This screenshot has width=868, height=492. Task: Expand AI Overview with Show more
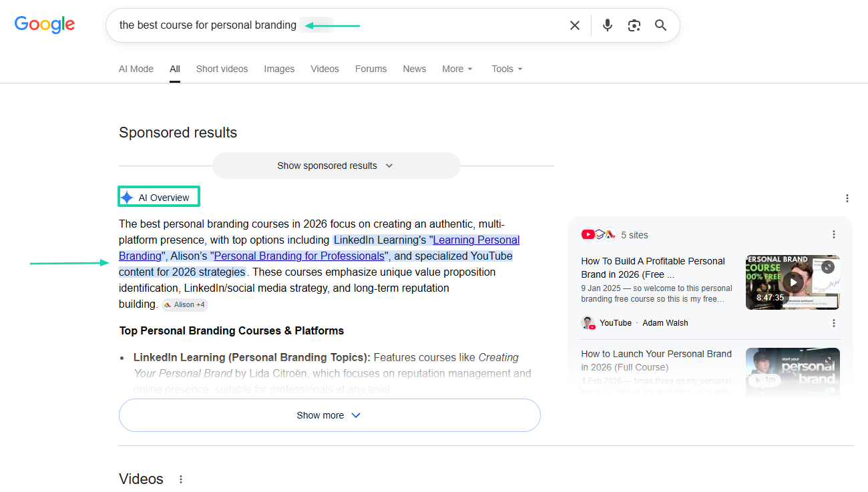coord(329,415)
